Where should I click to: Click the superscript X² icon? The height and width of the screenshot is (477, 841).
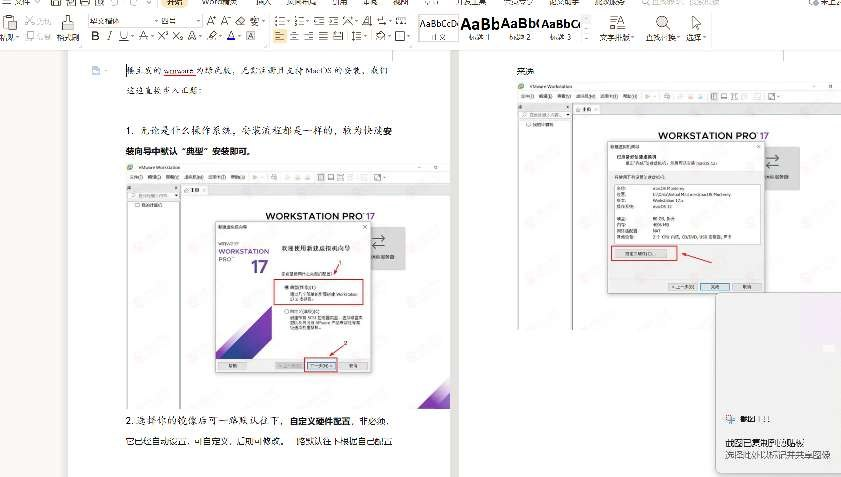[x=163, y=36]
